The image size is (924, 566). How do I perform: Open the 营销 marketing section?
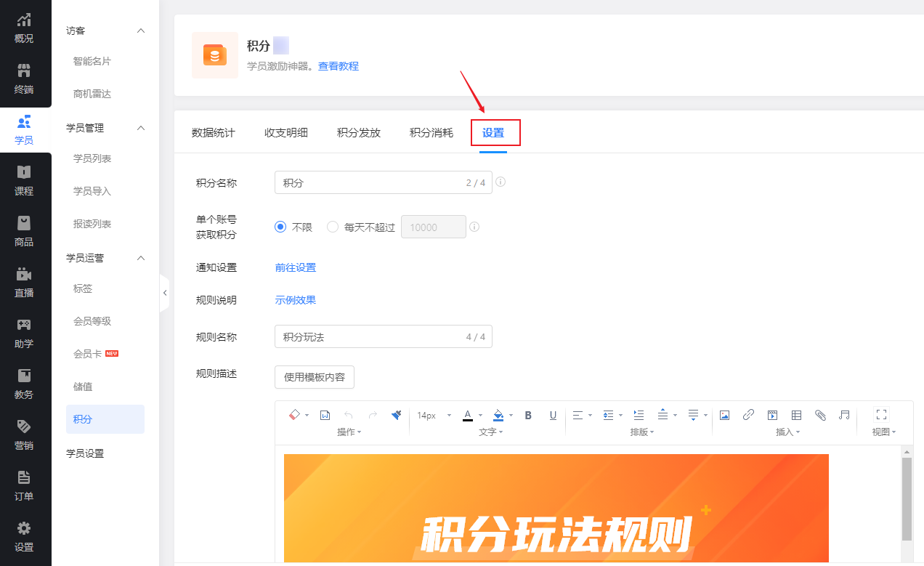click(24, 435)
